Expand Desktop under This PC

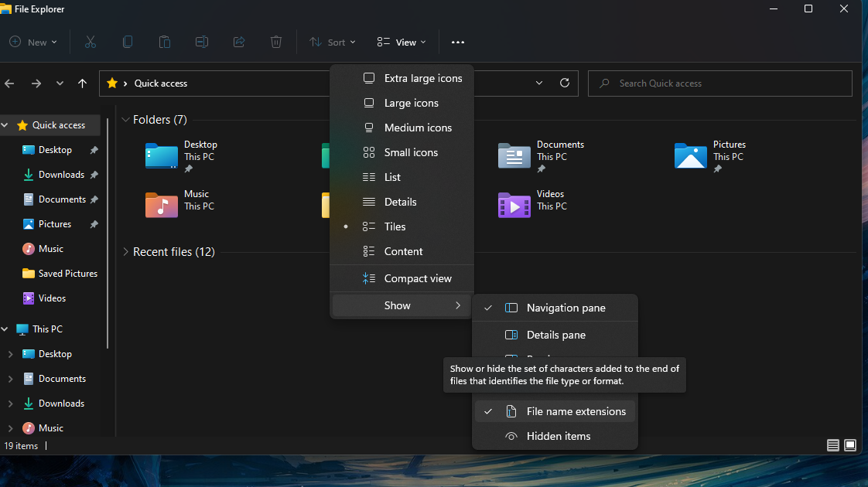tap(10, 354)
